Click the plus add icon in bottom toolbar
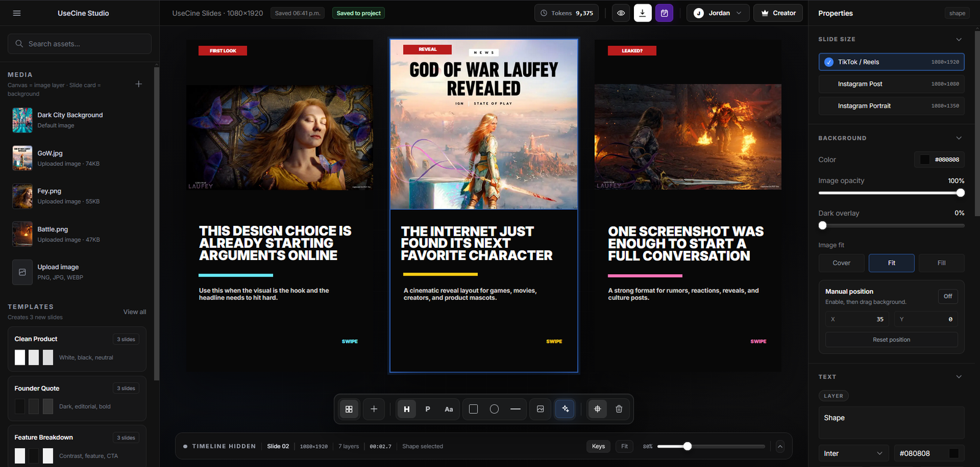Image resolution: width=980 pixels, height=467 pixels. [x=374, y=409]
